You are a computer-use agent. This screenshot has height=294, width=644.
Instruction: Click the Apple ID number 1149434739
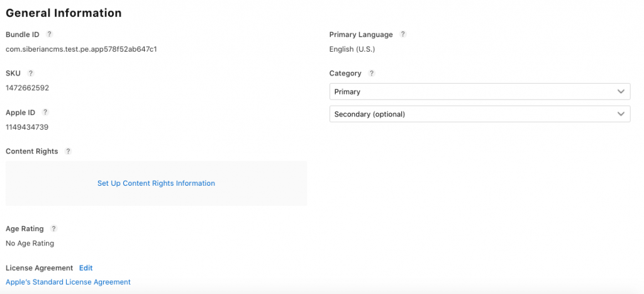[x=27, y=127]
